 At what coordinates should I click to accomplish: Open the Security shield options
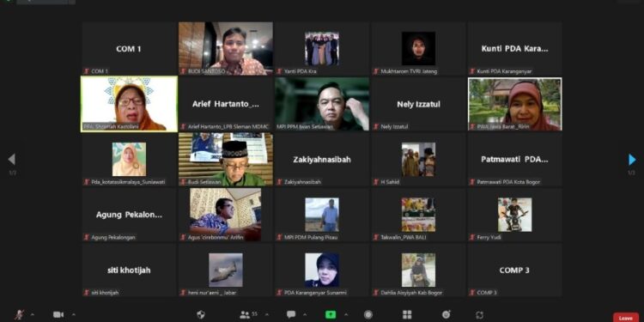(x=201, y=314)
